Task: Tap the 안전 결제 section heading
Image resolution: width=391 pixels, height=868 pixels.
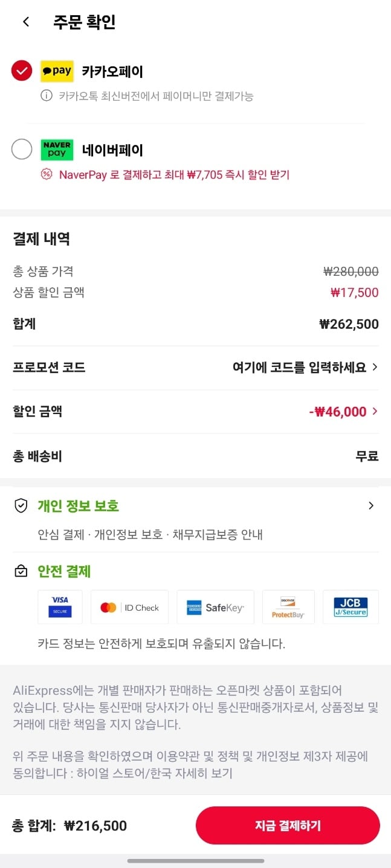Action: 64,571
